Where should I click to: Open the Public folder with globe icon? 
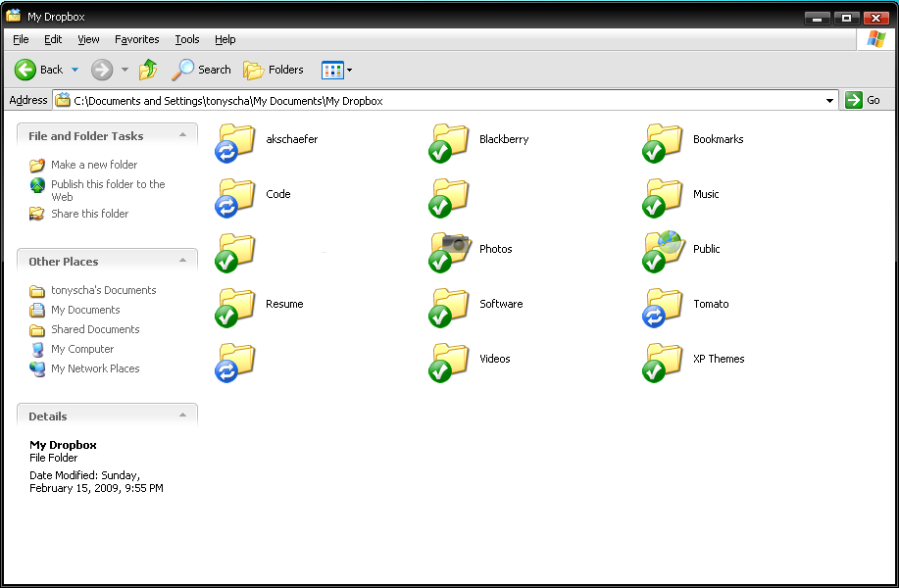pos(665,250)
